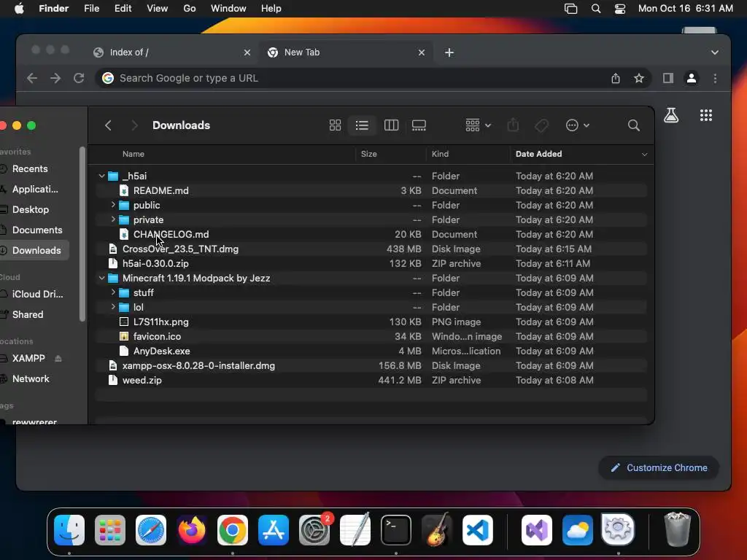This screenshot has height=560, width=747.
Task: Select xampp-osx-8.0.28-0-installer.dmg file
Action: 371,366
